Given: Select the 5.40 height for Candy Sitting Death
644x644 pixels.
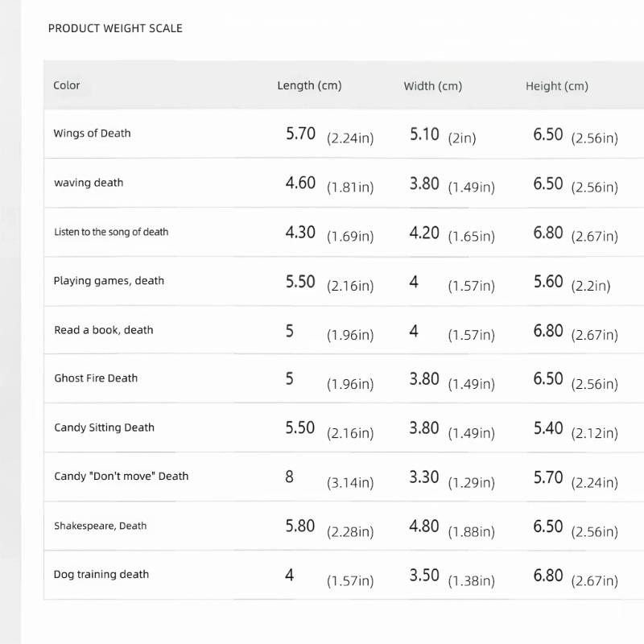Looking at the screenshot, I should tap(548, 428).
